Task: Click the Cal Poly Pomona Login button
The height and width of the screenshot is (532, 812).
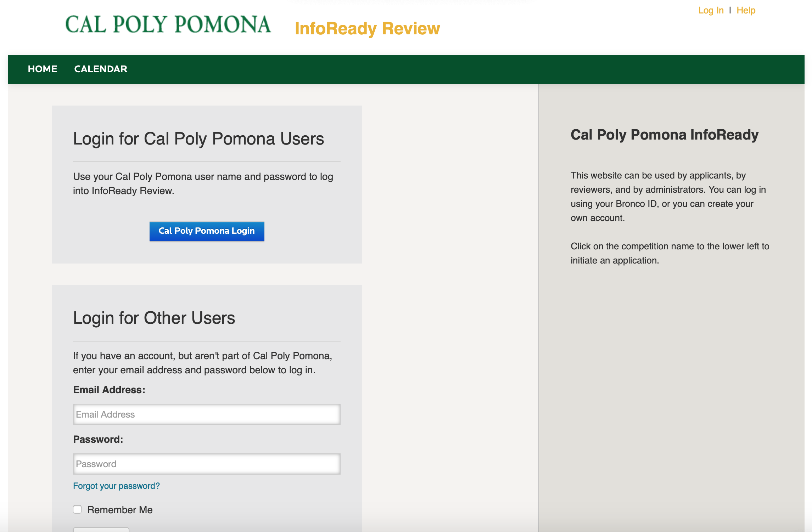Action: pos(207,231)
